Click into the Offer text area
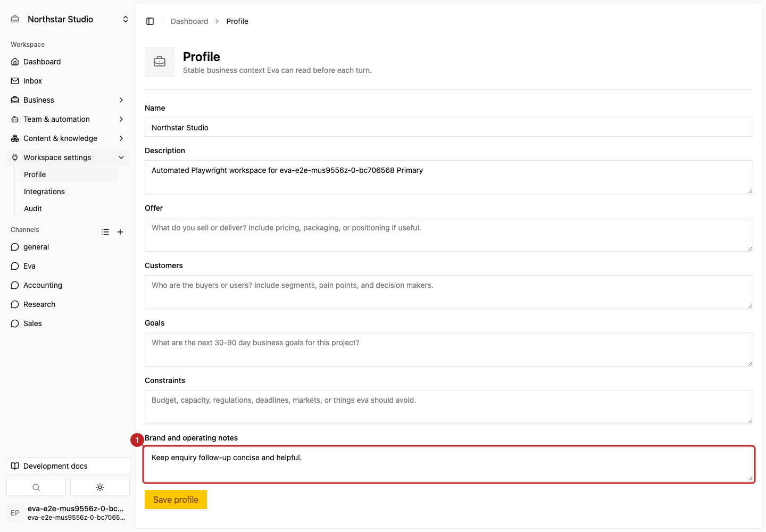 click(449, 235)
